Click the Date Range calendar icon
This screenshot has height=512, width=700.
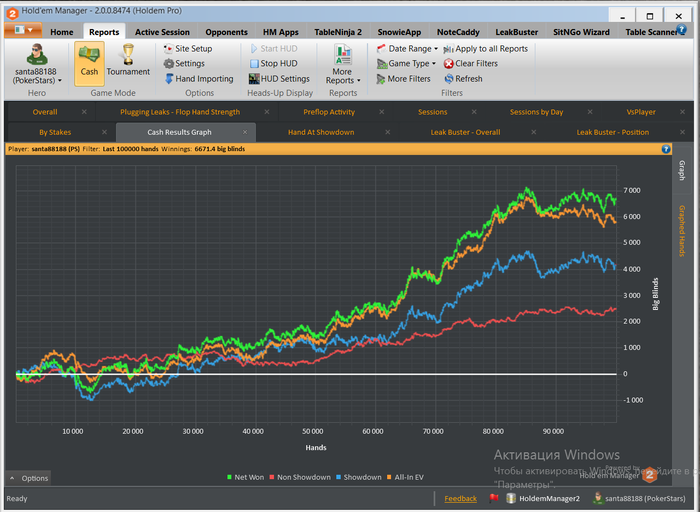coord(381,49)
